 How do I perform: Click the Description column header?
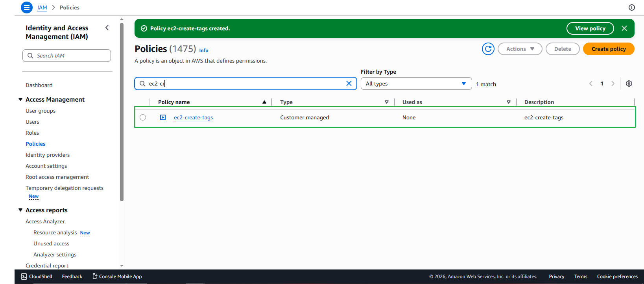click(539, 102)
